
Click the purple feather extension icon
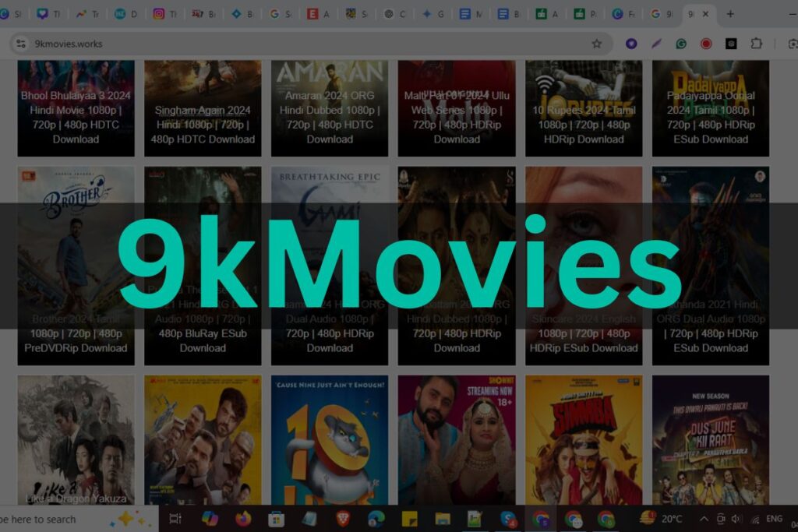pos(656,44)
